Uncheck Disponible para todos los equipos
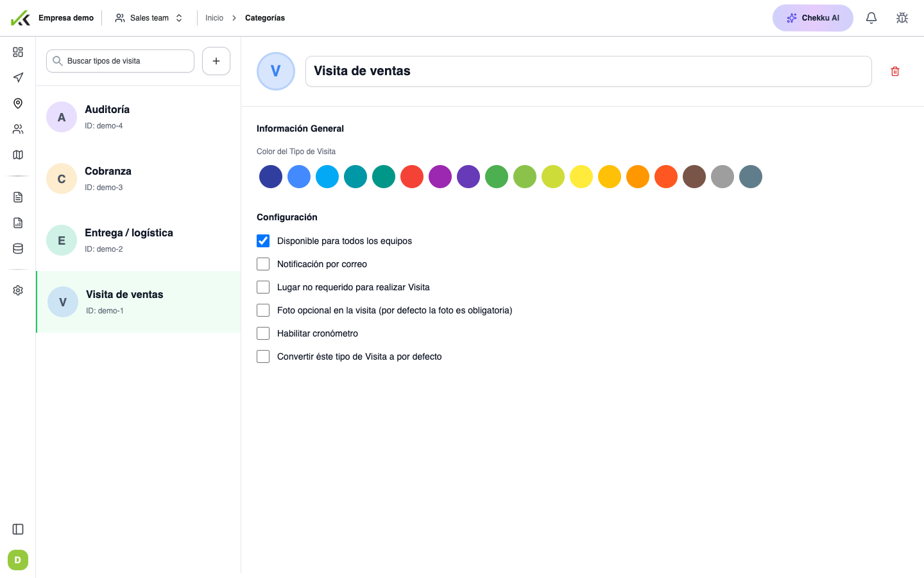This screenshot has height=578, width=924. tap(263, 241)
